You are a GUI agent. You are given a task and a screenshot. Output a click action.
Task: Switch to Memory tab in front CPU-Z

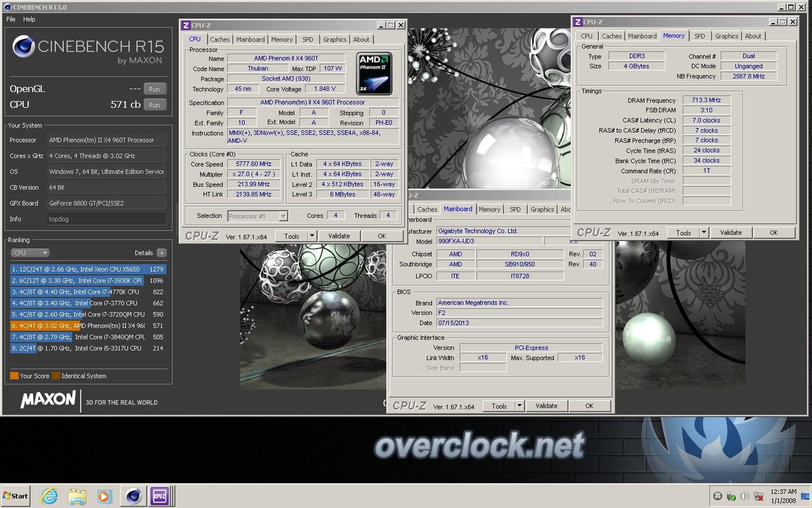(x=282, y=40)
